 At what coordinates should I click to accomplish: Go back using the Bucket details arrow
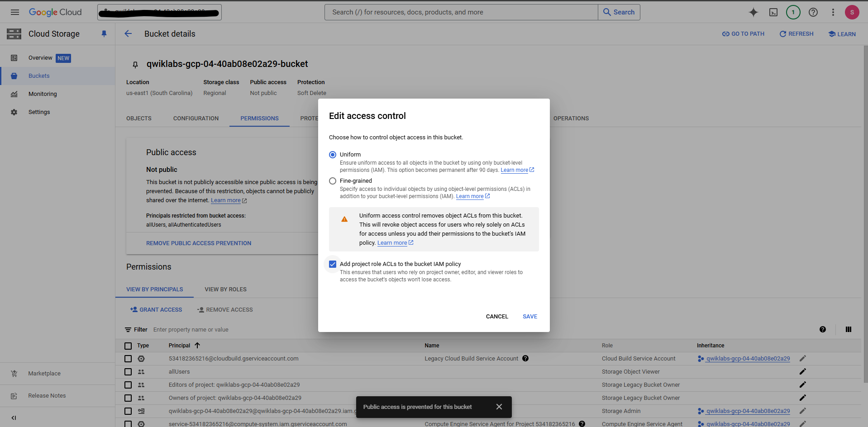pos(128,34)
